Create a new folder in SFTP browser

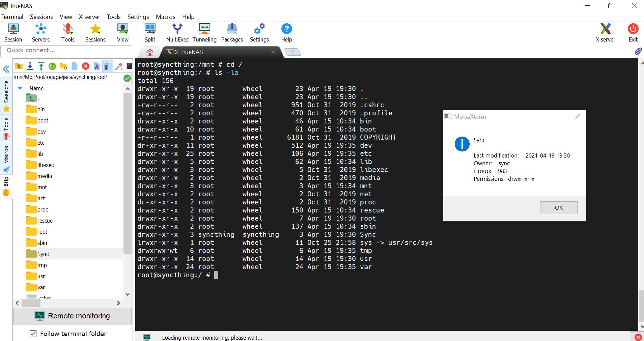[x=63, y=66]
